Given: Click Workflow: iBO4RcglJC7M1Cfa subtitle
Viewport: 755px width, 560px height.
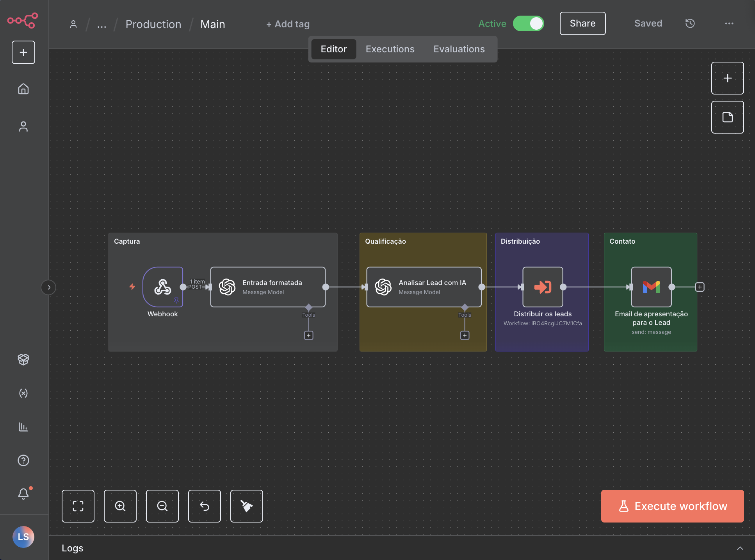Looking at the screenshot, I should click(x=543, y=323).
